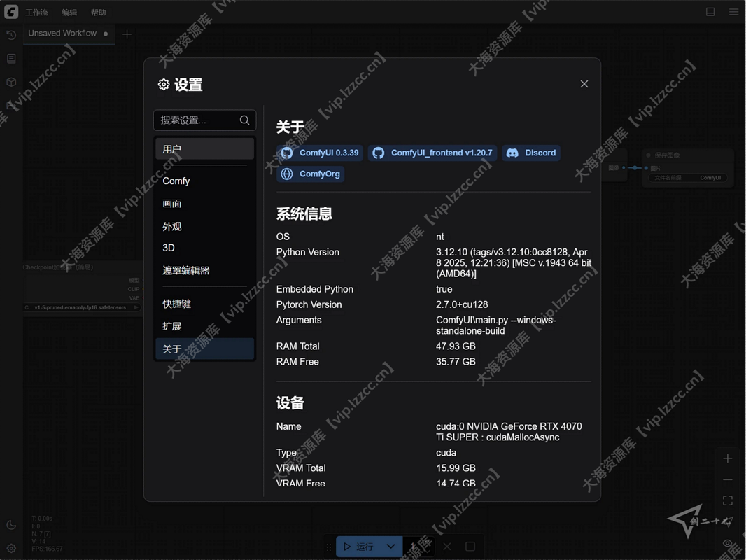
Task: Click the 设备 heading
Action: point(290,403)
